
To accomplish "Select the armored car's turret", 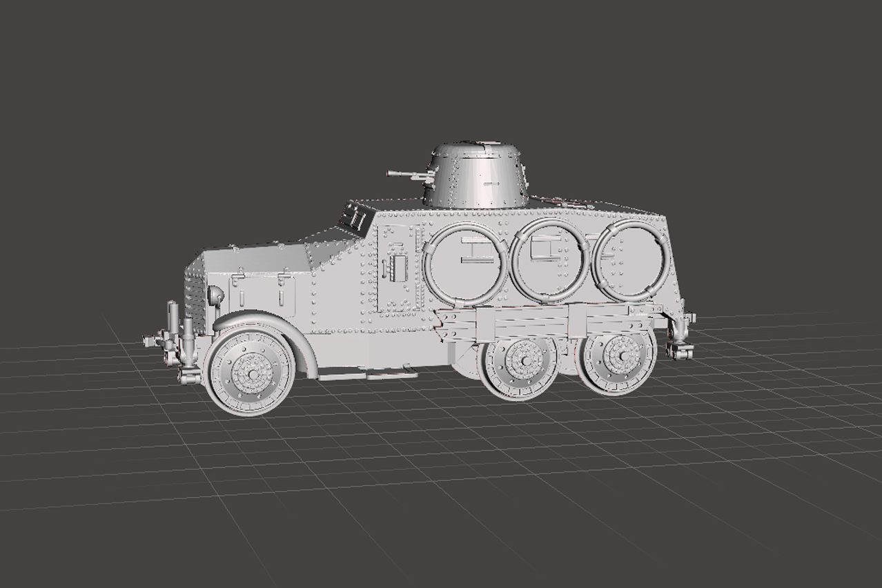I will pos(476,175).
